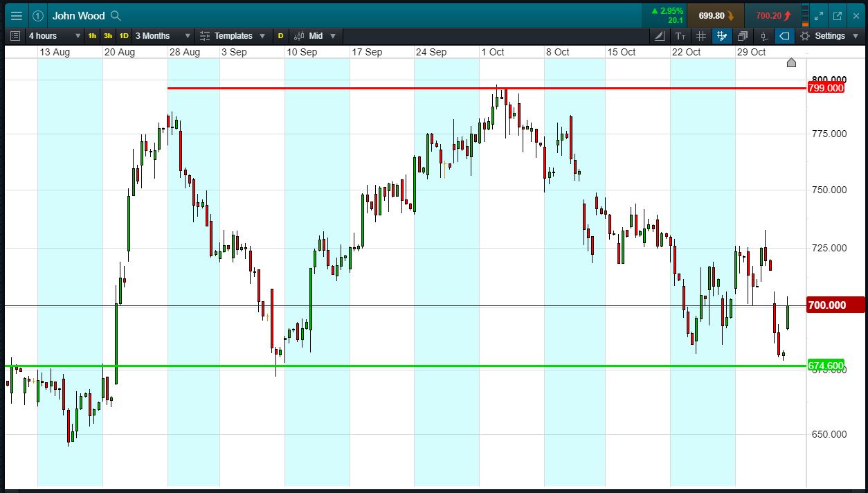Click the 1 Oct date label
This screenshot has height=493, width=868.
(493, 52)
